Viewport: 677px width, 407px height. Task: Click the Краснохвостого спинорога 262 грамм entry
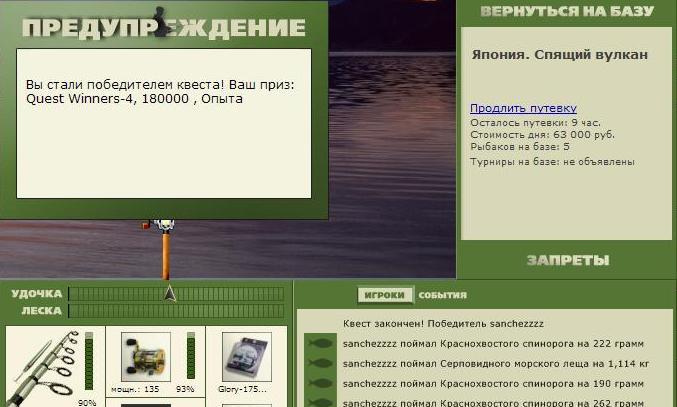(494, 403)
